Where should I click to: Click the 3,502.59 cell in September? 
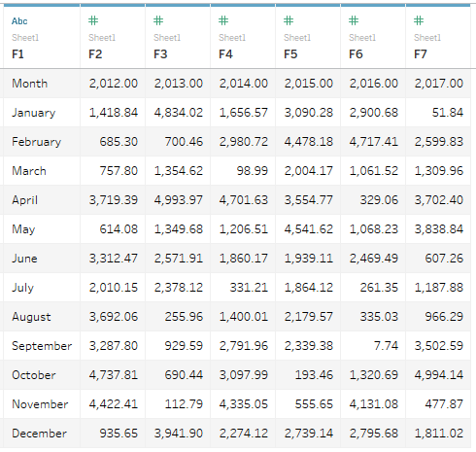[439, 346]
